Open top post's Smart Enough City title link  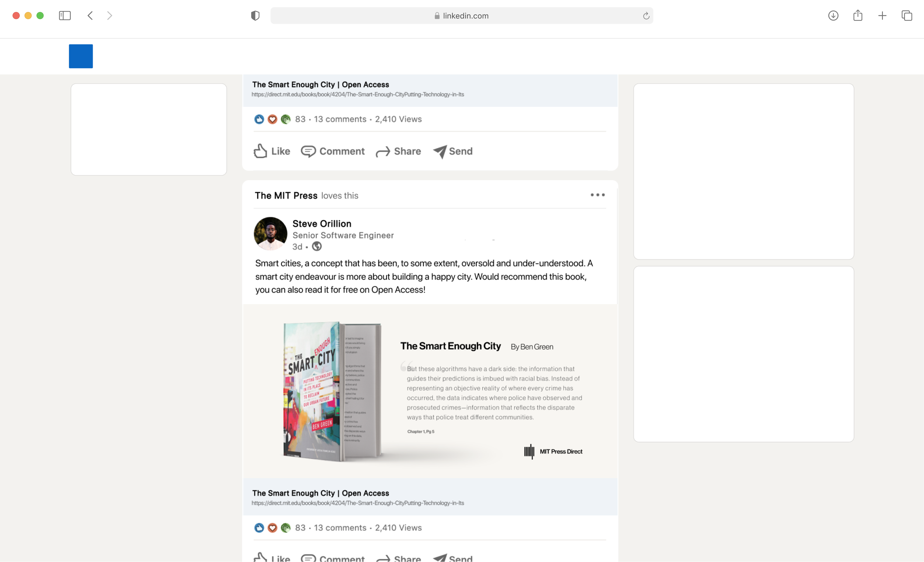pyautogui.click(x=320, y=84)
